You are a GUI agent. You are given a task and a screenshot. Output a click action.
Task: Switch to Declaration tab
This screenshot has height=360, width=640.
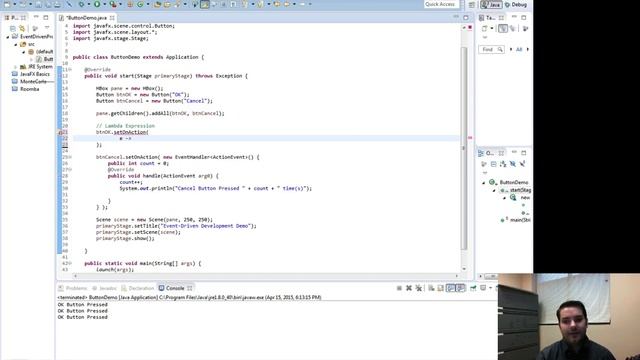click(138, 288)
